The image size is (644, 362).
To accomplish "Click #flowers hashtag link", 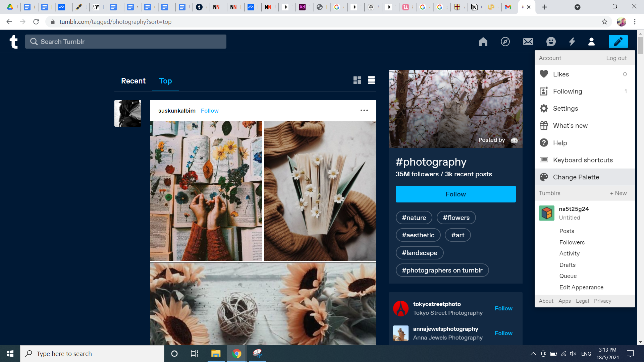I will click(x=456, y=217).
